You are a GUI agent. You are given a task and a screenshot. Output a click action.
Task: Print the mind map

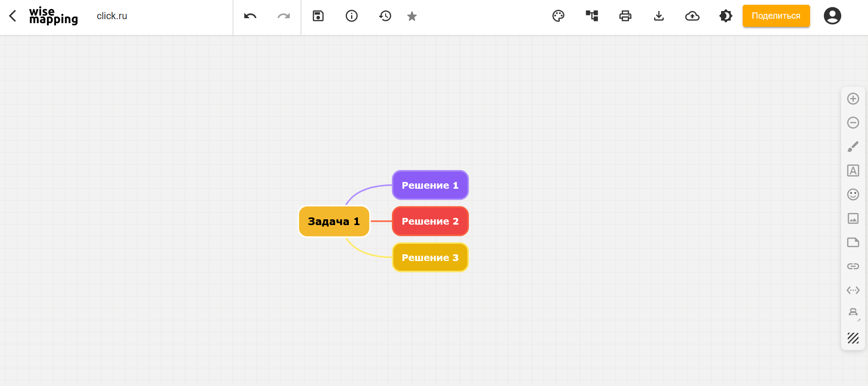click(x=625, y=16)
